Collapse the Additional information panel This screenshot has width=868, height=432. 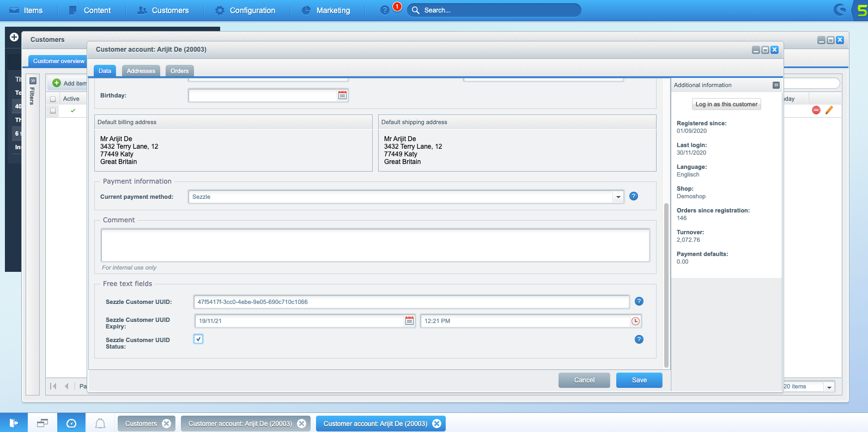pos(776,85)
